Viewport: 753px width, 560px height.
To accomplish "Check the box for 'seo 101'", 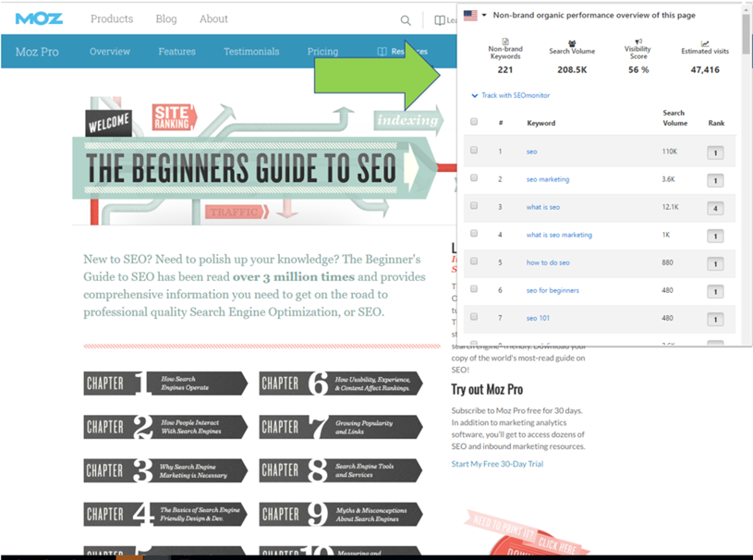I will (474, 317).
